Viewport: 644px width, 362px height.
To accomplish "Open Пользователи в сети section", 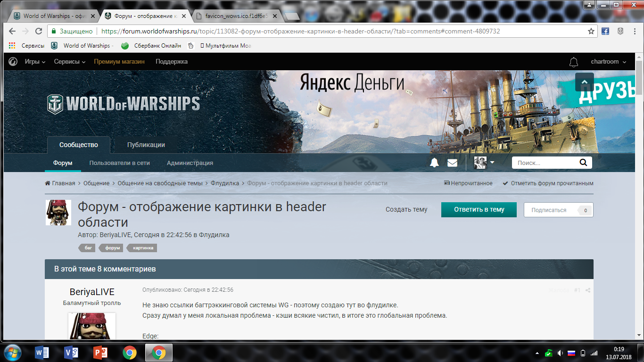I will tap(120, 163).
